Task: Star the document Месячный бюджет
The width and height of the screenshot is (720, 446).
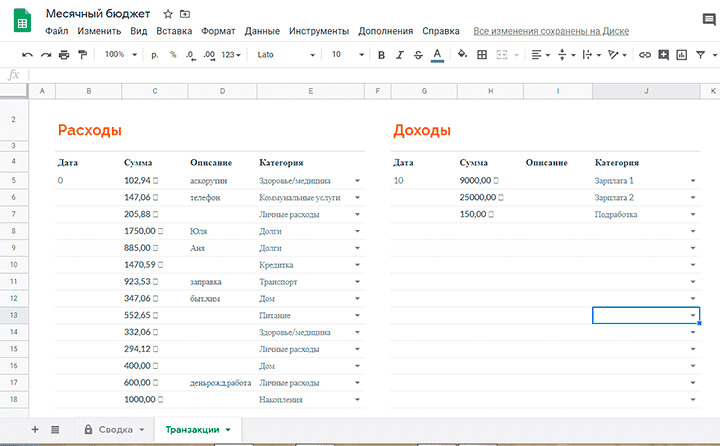Action: [168, 14]
